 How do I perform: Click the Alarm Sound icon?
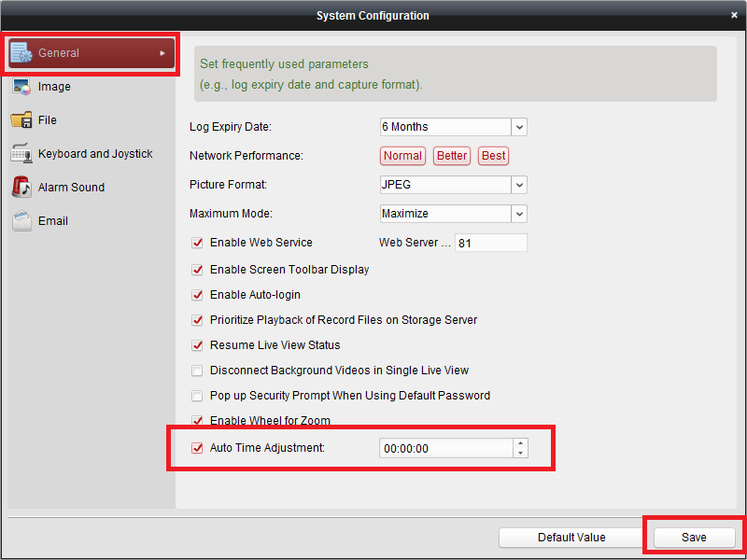click(21, 188)
